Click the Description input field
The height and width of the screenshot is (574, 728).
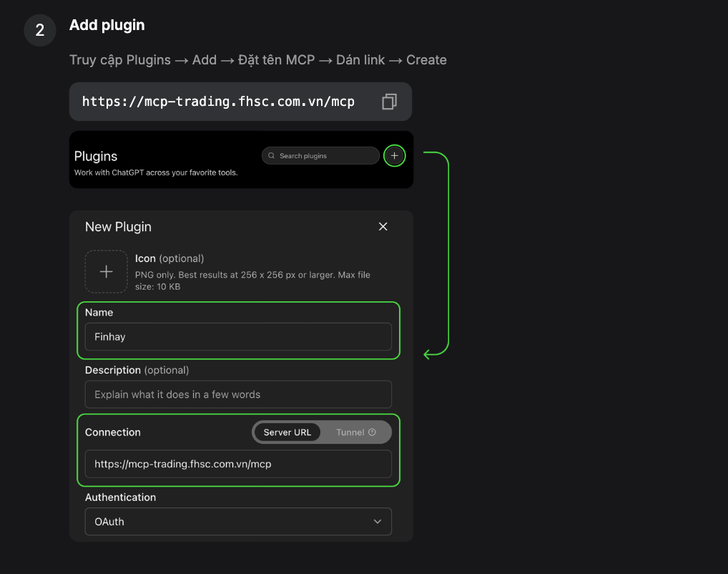(238, 394)
